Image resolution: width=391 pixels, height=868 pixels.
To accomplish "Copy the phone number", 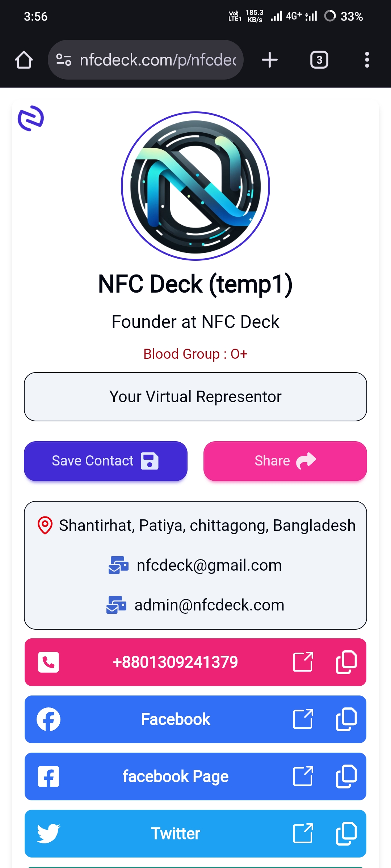I will (346, 662).
